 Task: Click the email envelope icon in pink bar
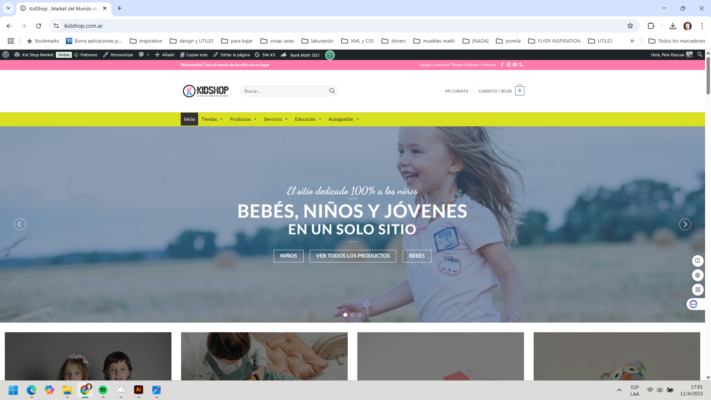(x=515, y=65)
